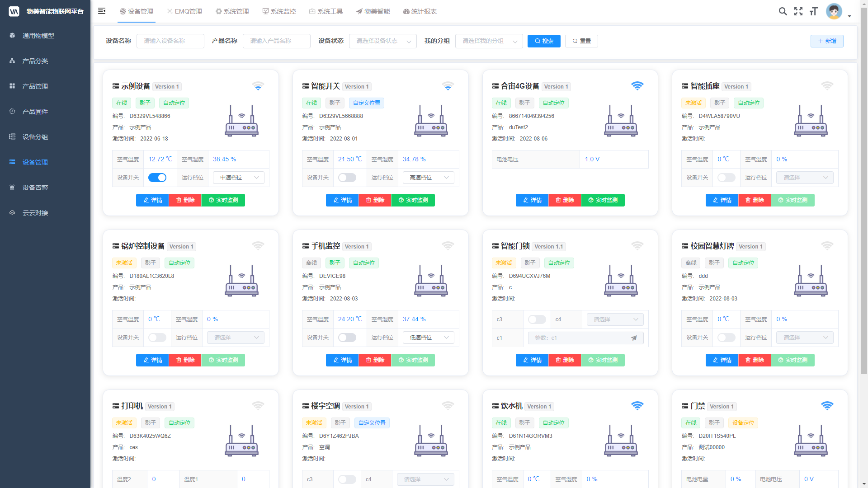Open the 设备状态 dropdown filter
This screenshot has width=868, height=488.
pyautogui.click(x=382, y=41)
